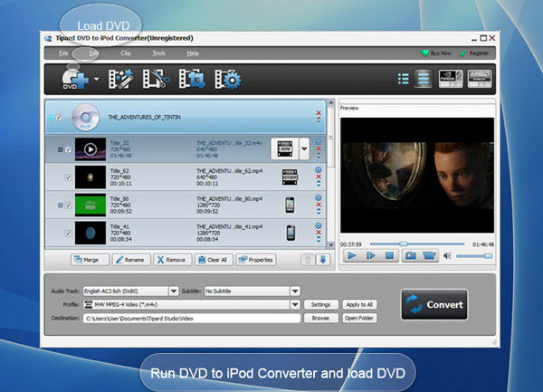Click the Remove button
Viewport: 543px width, 392px height.
pos(173,260)
